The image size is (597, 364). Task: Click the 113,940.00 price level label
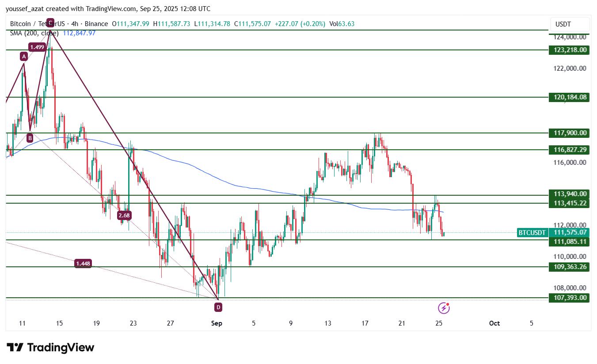click(x=569, y=193)
